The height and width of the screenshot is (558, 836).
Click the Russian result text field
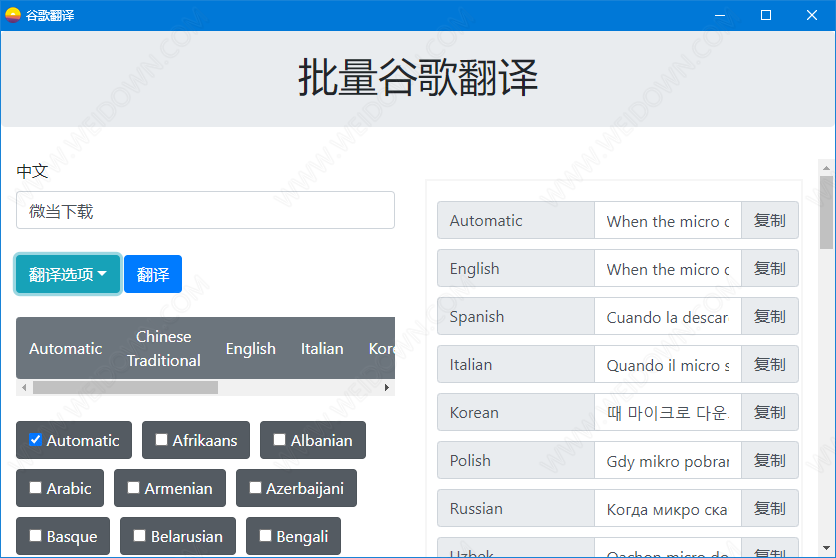668,508
